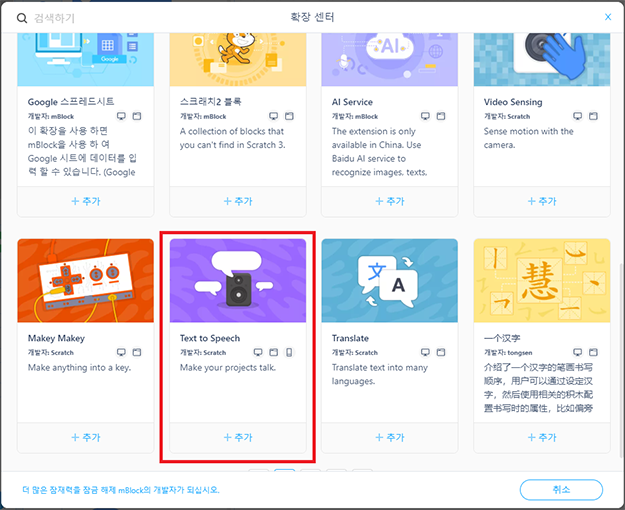Click desktop icon on Text to Speech card
The height and width of the screenshot is (510, 625).
(258, 352)
